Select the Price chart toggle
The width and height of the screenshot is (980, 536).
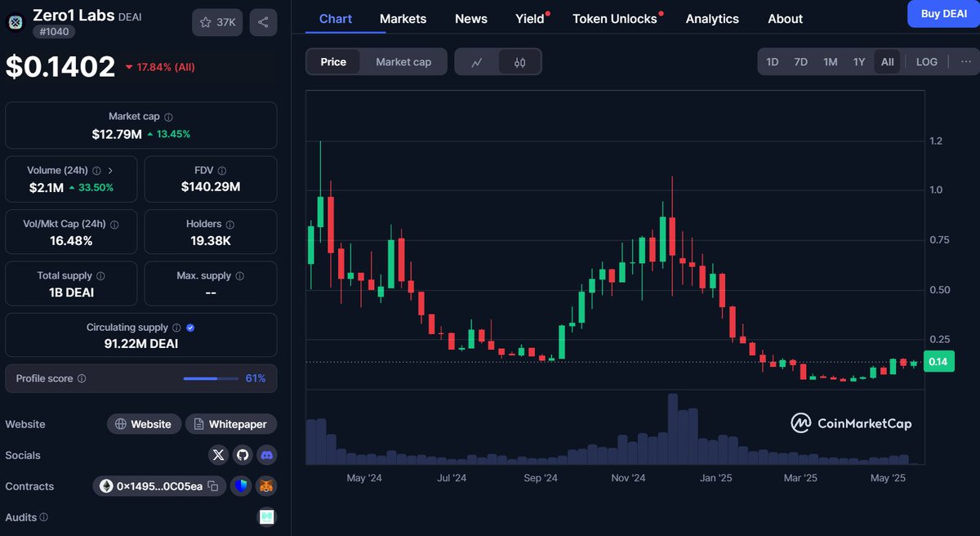point(333,62)
